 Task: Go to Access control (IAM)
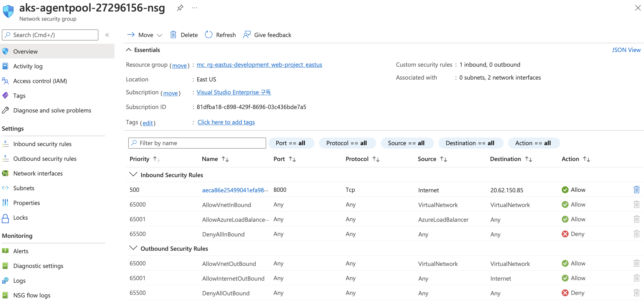[x=40, y=81]
